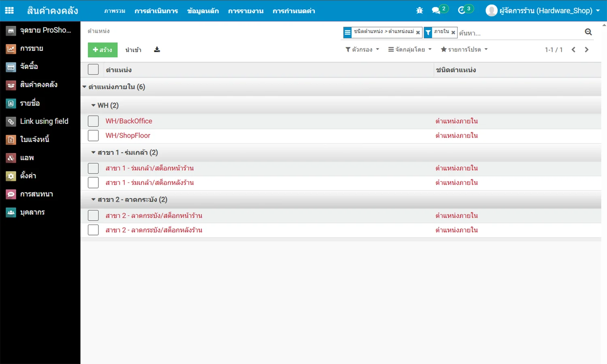The height and width of the screenshot is (364, 607).
Task: Click the green สร้าง button
Action: click(x=103, y=50)
